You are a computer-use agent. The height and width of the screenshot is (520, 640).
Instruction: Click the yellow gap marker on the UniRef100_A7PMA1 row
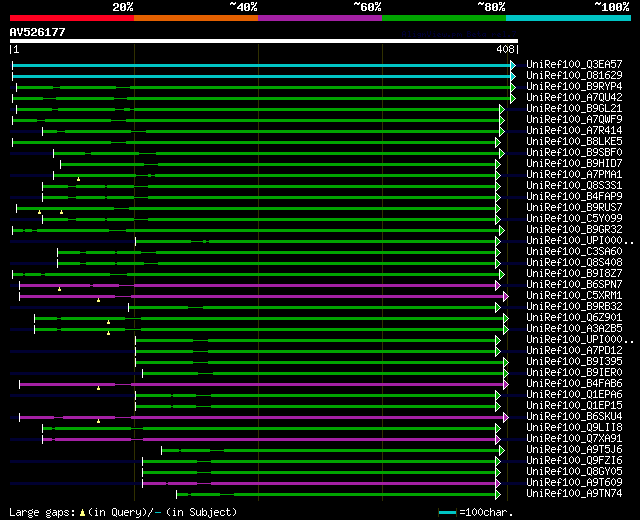[78, 180]
